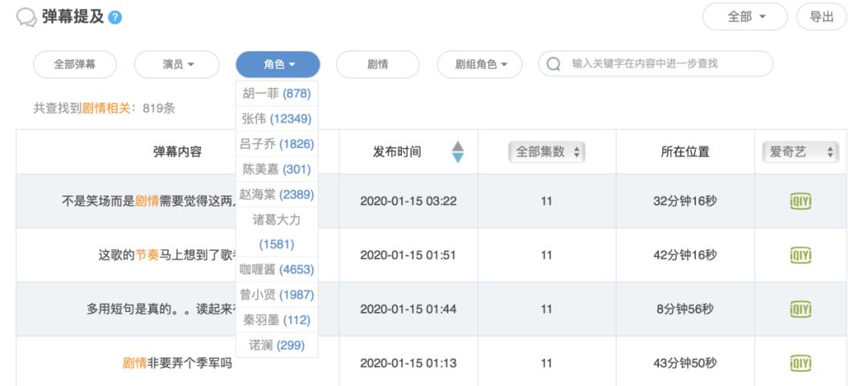Viewport: 868px width, 386px height.
Task: Click the comment starting 这歌的节奏
Action: (x=168, y=255)
